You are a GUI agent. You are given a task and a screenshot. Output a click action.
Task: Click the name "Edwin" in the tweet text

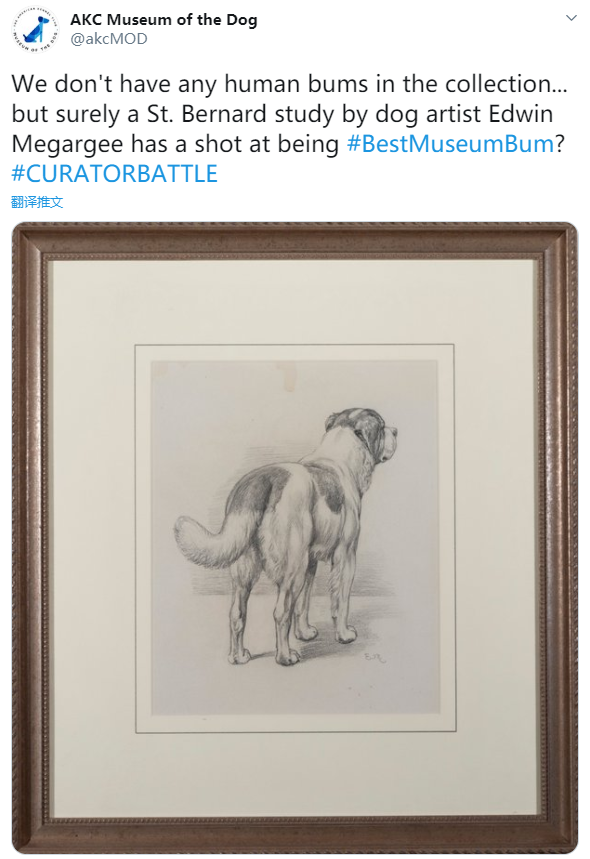[520, 114]
